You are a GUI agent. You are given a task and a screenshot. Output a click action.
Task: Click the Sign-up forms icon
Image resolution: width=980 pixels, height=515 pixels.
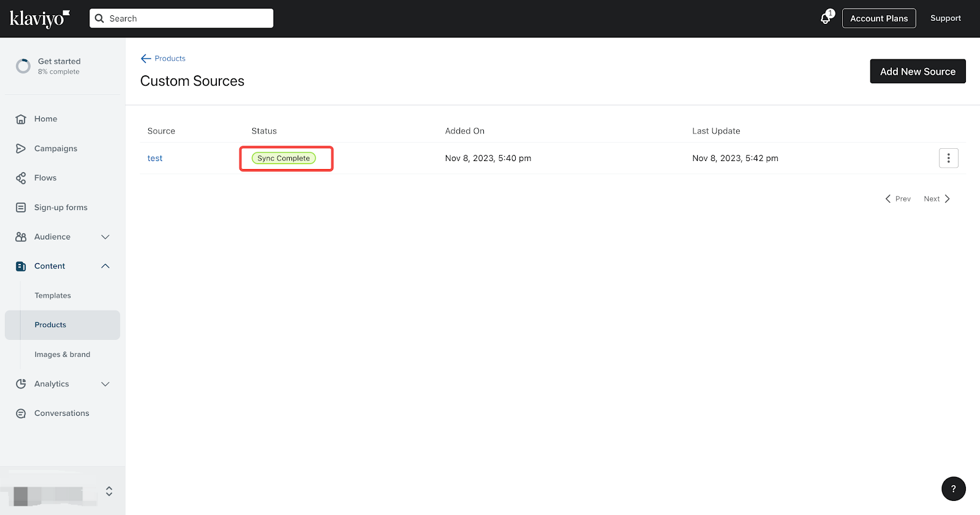click(21, 208)
